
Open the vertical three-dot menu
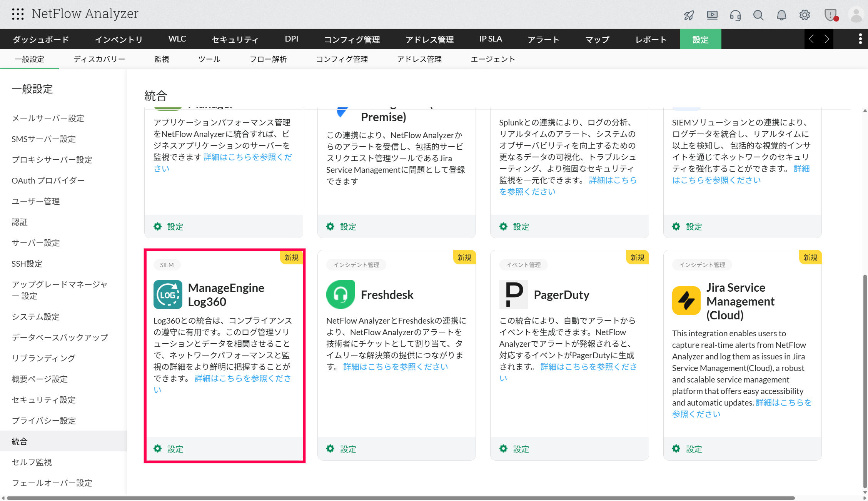860,39
